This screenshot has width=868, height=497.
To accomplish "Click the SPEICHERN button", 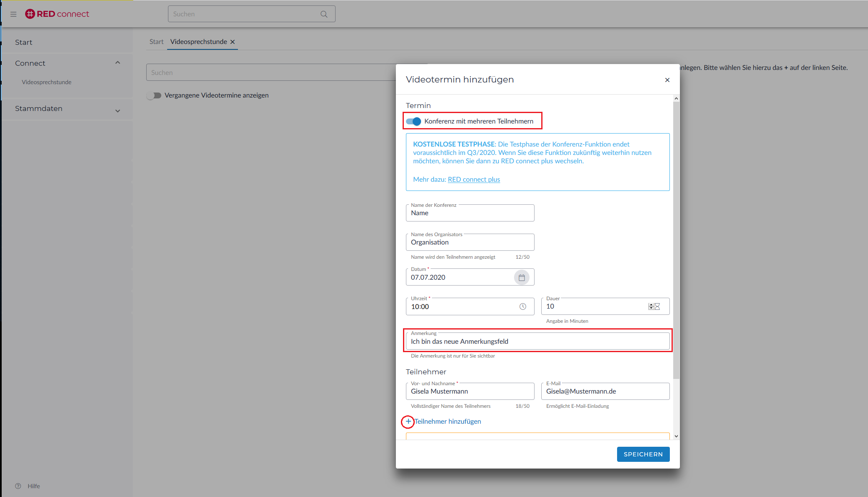I will pyautogui.click(x=643, y=454).
